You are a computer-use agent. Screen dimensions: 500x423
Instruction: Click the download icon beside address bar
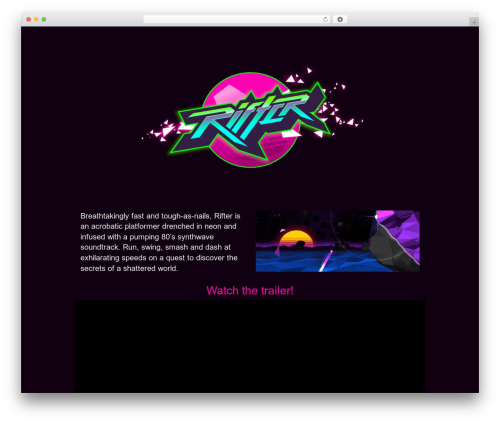click(340, 19)
